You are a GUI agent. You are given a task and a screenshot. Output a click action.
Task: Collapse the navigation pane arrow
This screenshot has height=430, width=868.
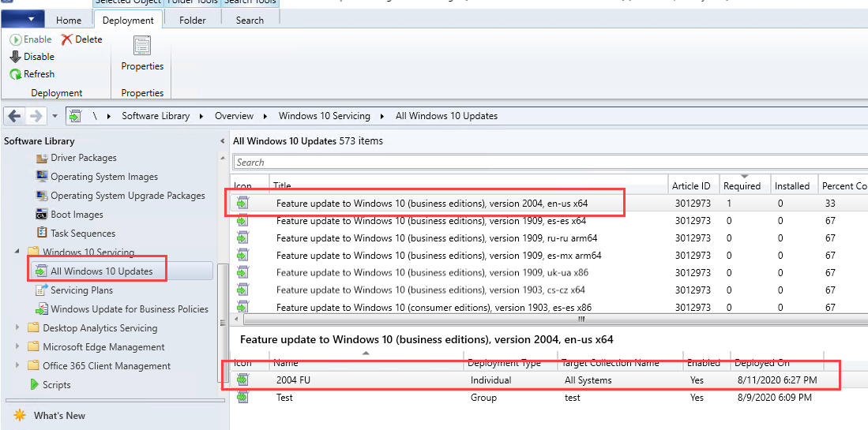coord(223,140)
